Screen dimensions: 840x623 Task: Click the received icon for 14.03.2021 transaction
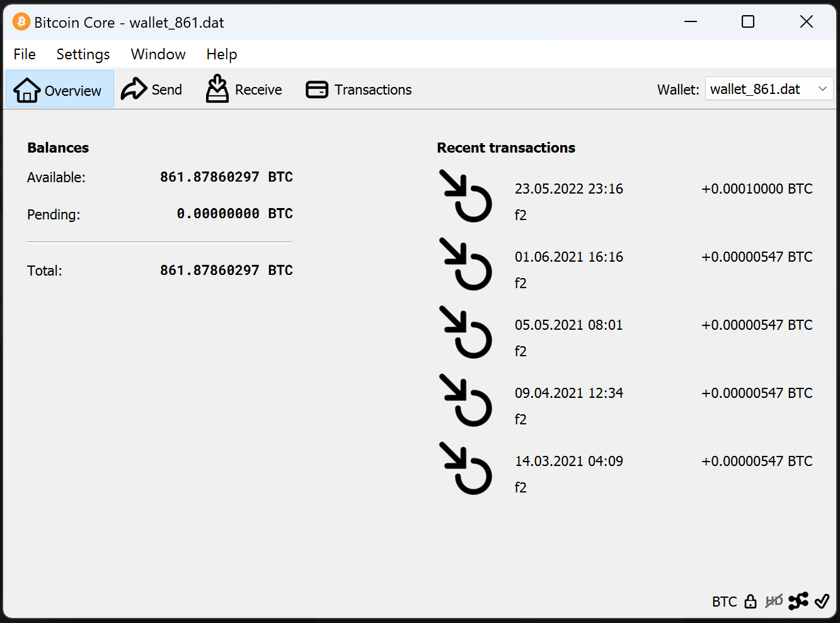(x=466, y=469)
